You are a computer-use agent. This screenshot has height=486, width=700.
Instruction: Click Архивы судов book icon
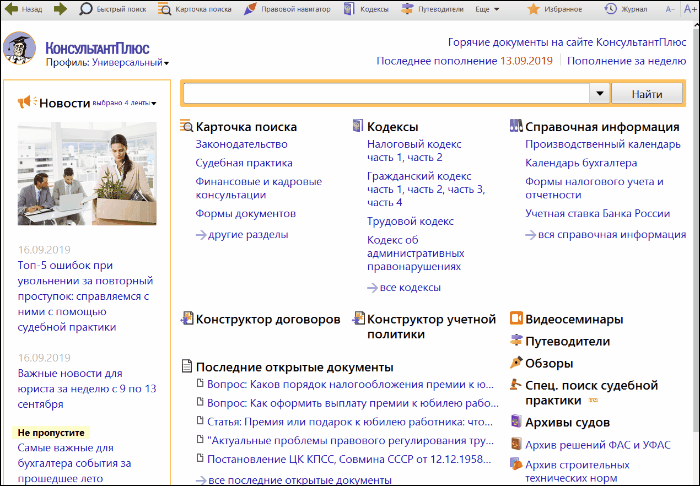[516, 421]
